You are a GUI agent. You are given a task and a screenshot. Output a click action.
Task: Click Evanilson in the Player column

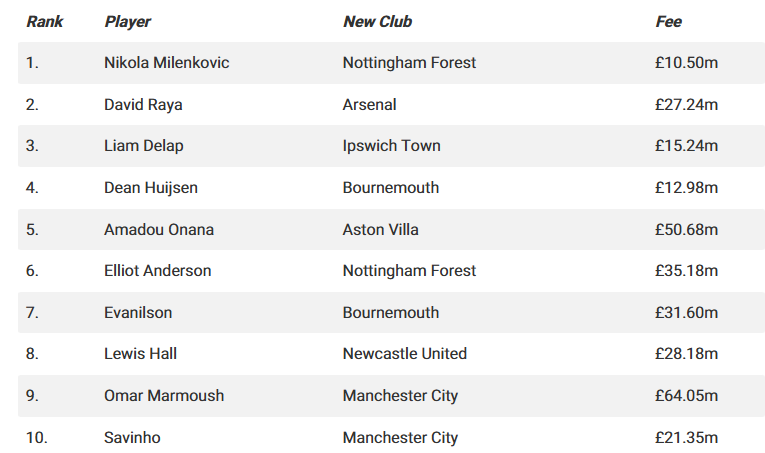(x=138, y=313)
